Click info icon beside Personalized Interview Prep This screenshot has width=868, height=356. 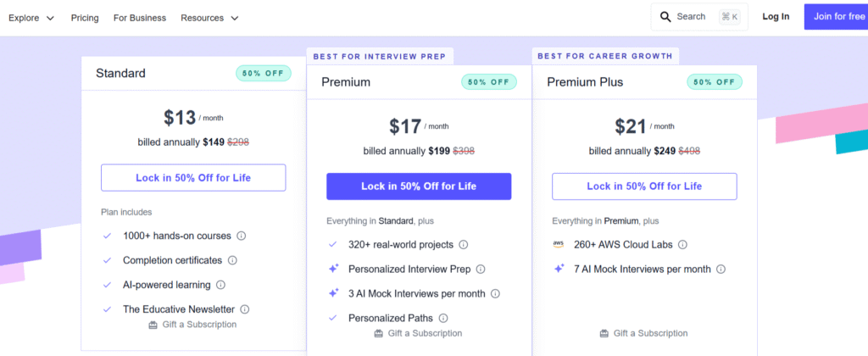click(x=481, y=269)
